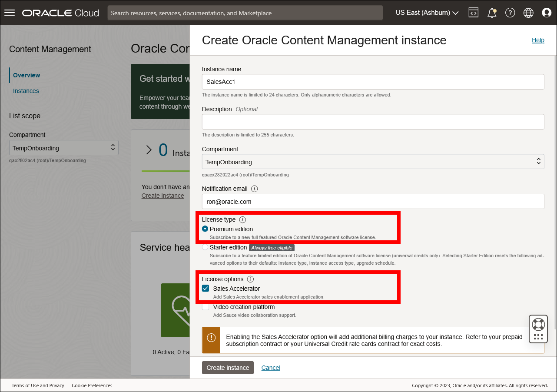Enable the Video creation platform option
Screen dimensions: 557x392
[205, 307]
